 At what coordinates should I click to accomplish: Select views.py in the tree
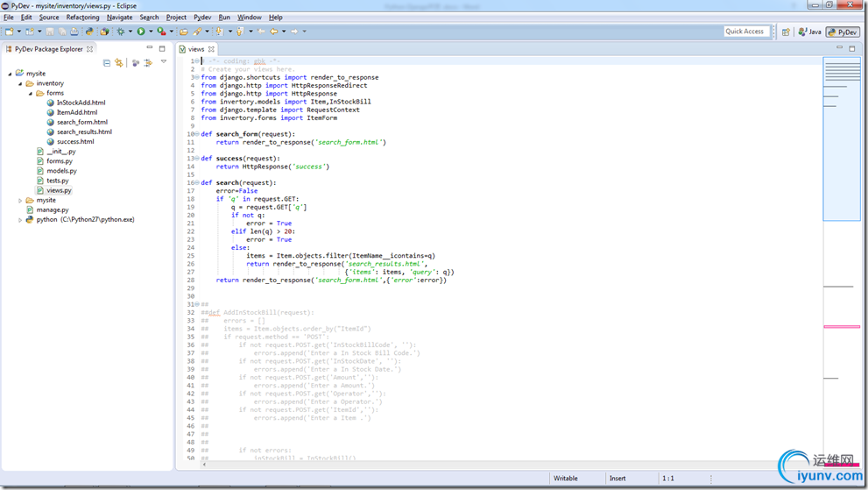point(59,190)
